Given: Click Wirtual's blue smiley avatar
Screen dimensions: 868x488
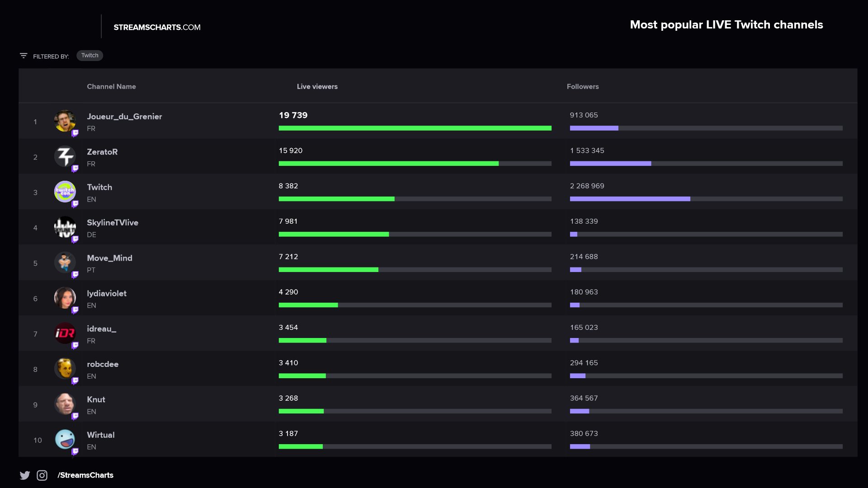Looking at the screenshot, I should (x=65, y=439).
